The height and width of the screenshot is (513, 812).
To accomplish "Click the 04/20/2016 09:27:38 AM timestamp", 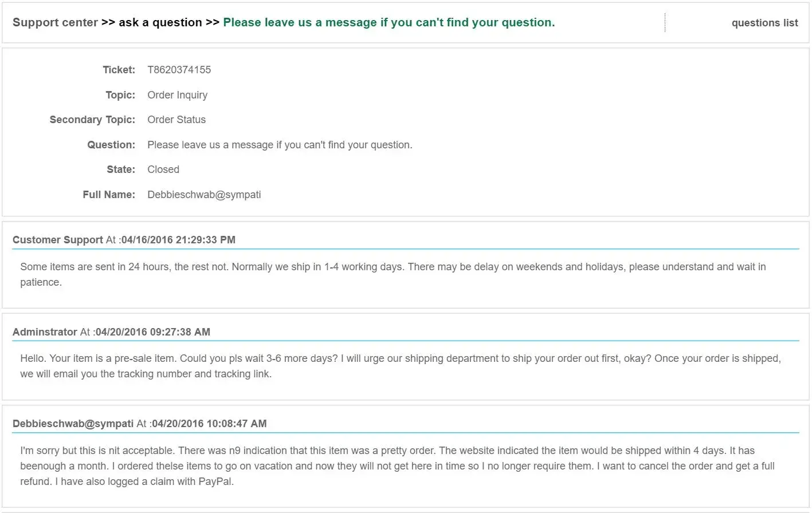I will pos(153,332).
